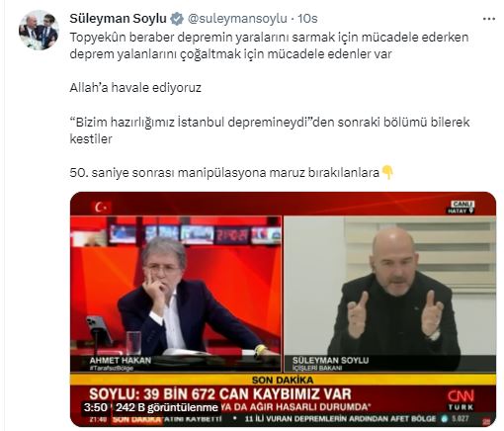Open the three-dot more options menu

489,19
